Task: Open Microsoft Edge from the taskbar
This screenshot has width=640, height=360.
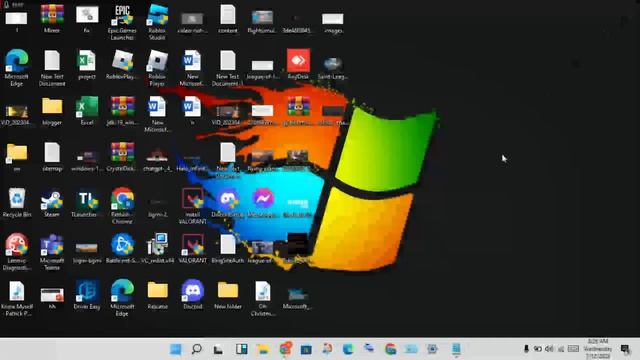Action: (348, 349)
